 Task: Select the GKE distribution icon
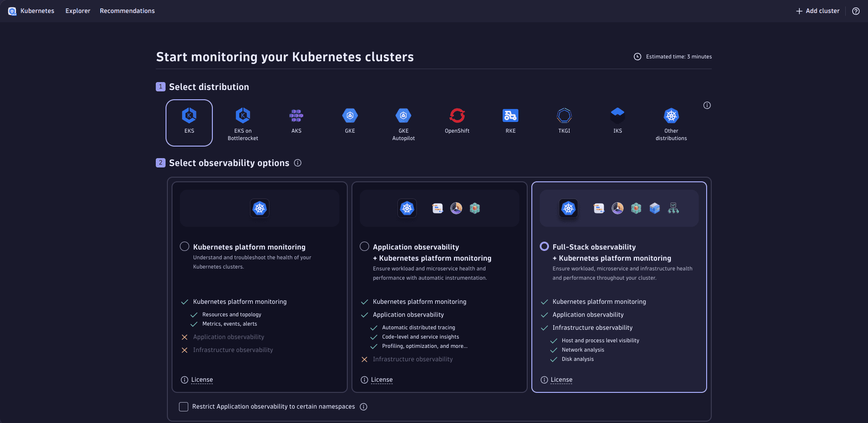coord(350,115)
